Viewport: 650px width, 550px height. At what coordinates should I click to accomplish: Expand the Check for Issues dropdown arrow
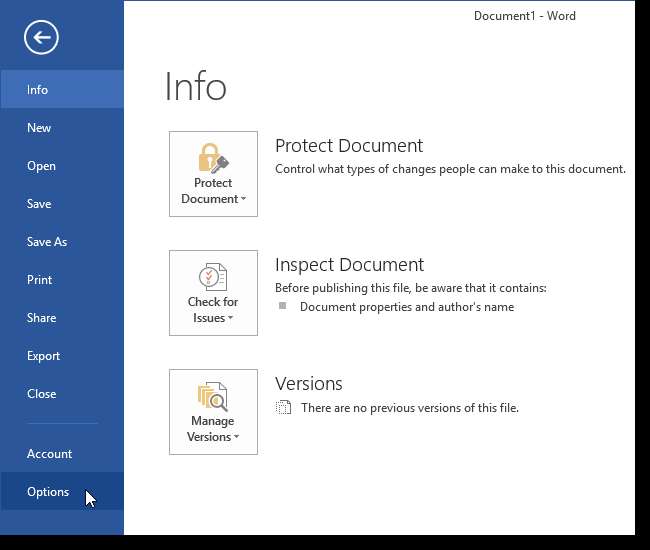231,319
